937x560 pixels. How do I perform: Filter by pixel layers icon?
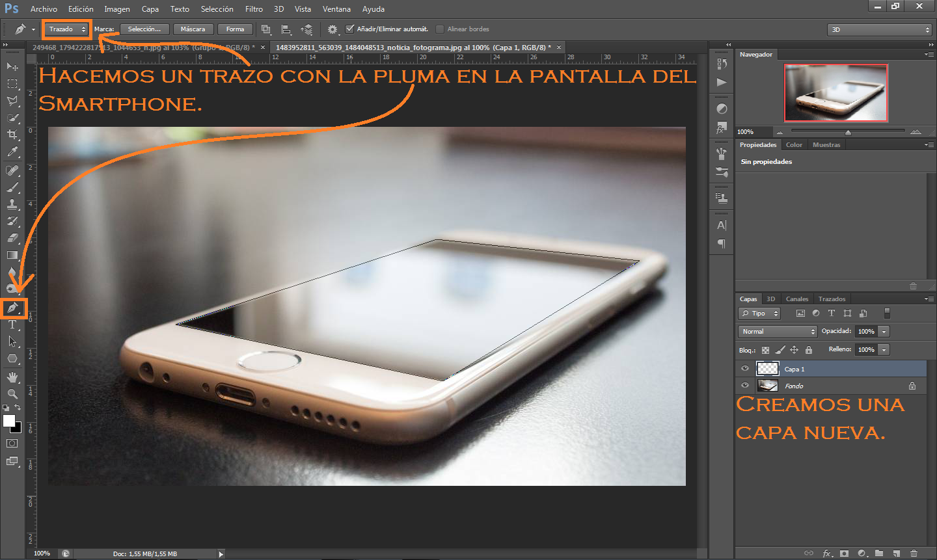pyautogui.click(x=800, y=313)
